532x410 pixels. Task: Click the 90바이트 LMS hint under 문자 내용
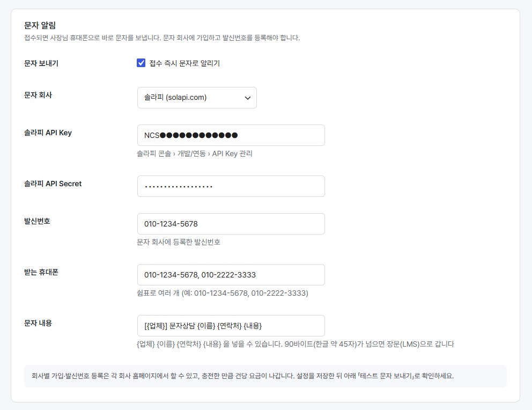click(x=295, y=344)
